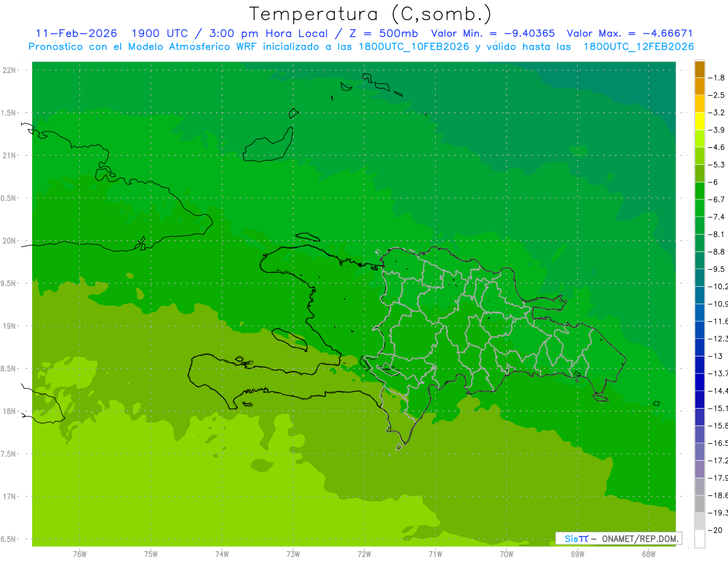Click the '-1.8' colorbar value
The width and height of the screenshot is (728, 562).
coord(718,78)
